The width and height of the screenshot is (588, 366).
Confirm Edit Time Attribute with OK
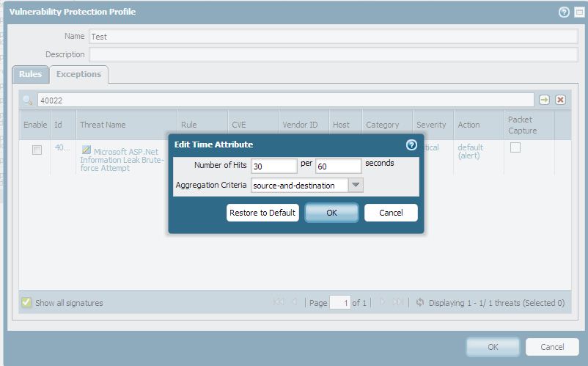pyautogui.click(x=331, y=213)
